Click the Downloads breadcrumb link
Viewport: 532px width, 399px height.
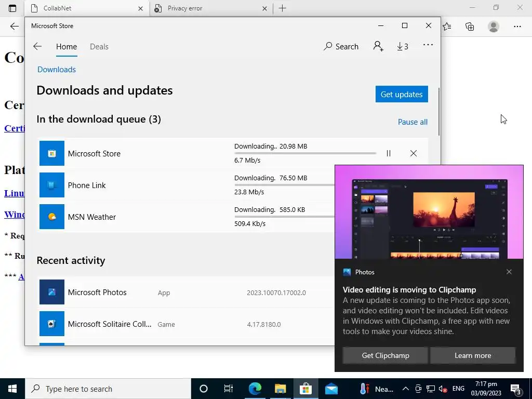[57, 70]
